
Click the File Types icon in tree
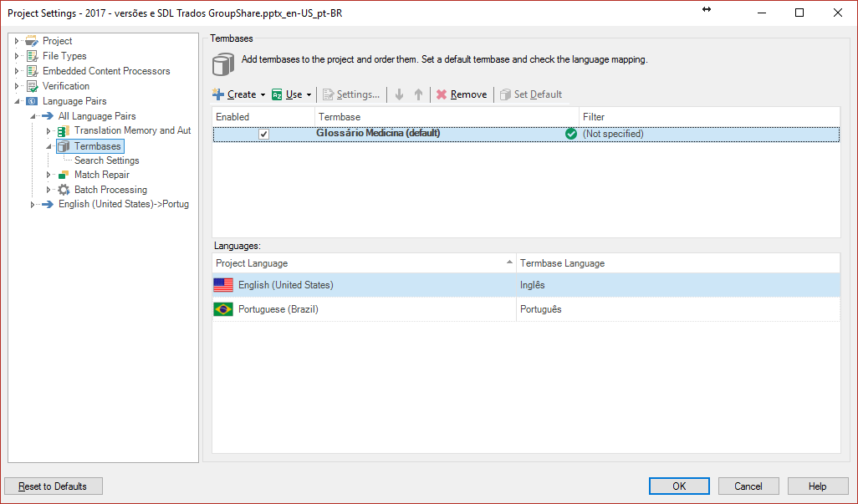(32, 56)
